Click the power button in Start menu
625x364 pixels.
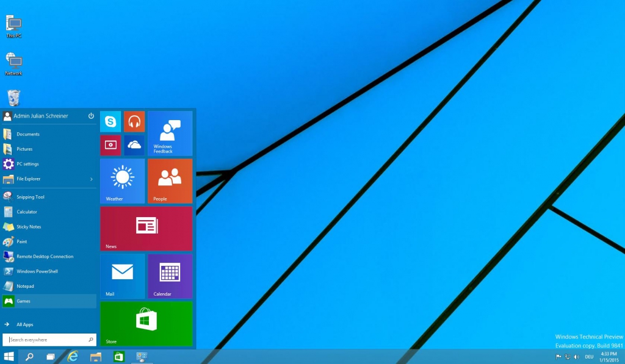(x=91, y=116)
